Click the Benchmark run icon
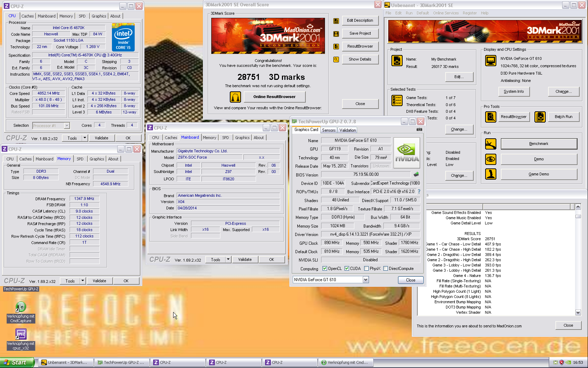This screenshot has height=368, width=588. coord(491,144)
